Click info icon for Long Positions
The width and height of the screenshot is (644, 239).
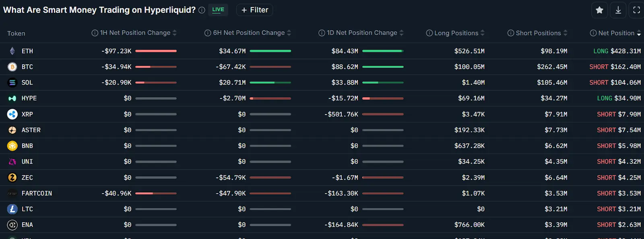pos(429,33)
